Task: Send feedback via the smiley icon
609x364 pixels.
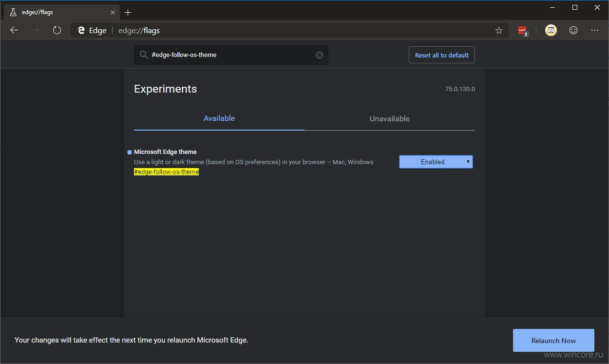Action: [x=573, y=30]
